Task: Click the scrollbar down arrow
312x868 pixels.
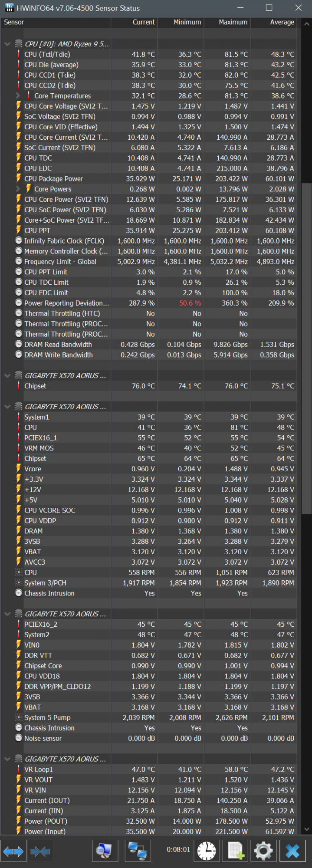Action: 307,829
